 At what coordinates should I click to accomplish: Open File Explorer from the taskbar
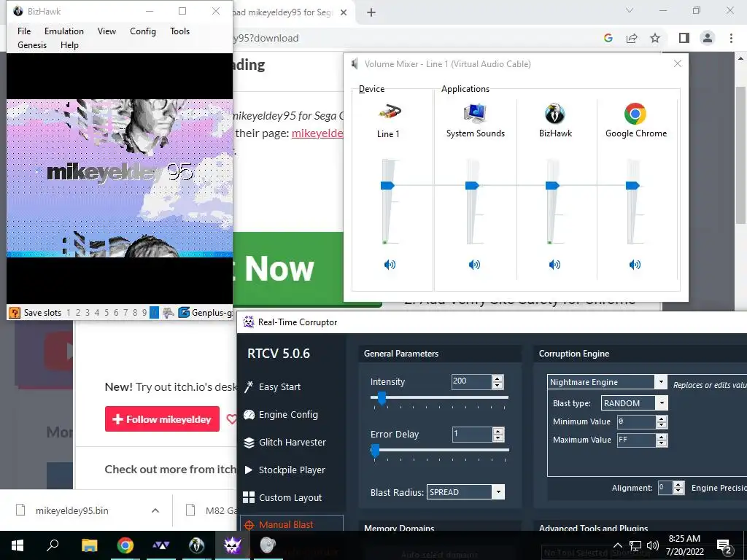[89, 545]
